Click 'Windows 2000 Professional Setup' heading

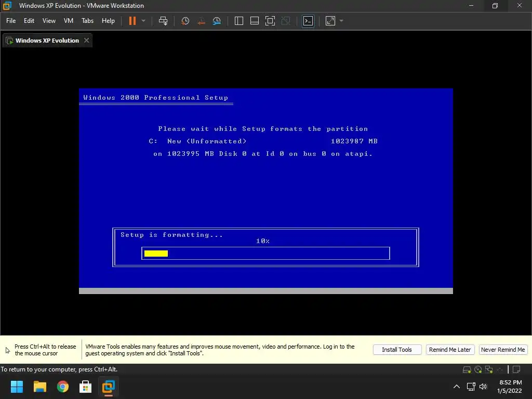156,98
